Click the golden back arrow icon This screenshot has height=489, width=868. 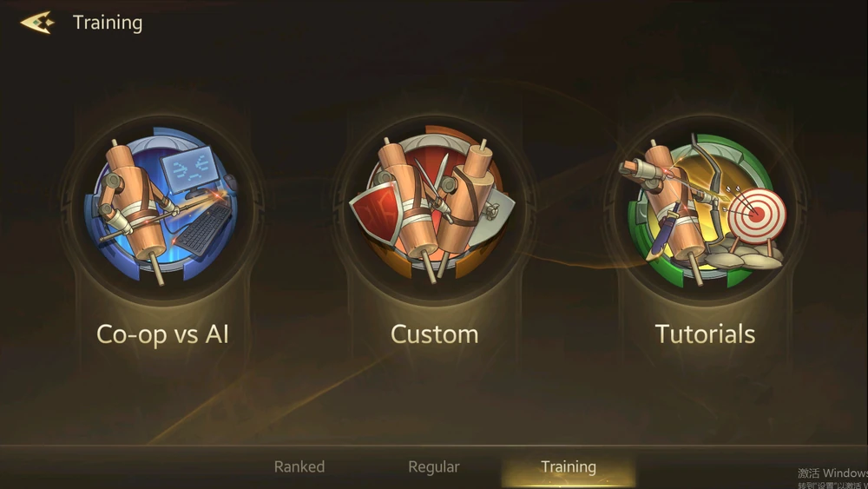click(37, 23)
